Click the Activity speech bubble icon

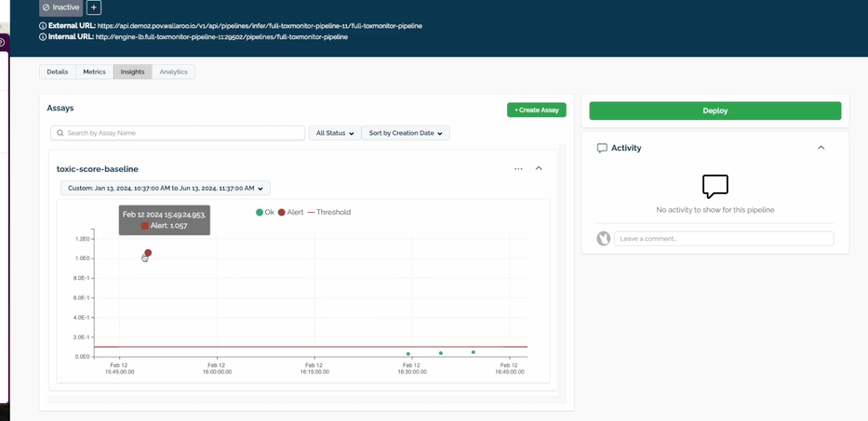602,149
